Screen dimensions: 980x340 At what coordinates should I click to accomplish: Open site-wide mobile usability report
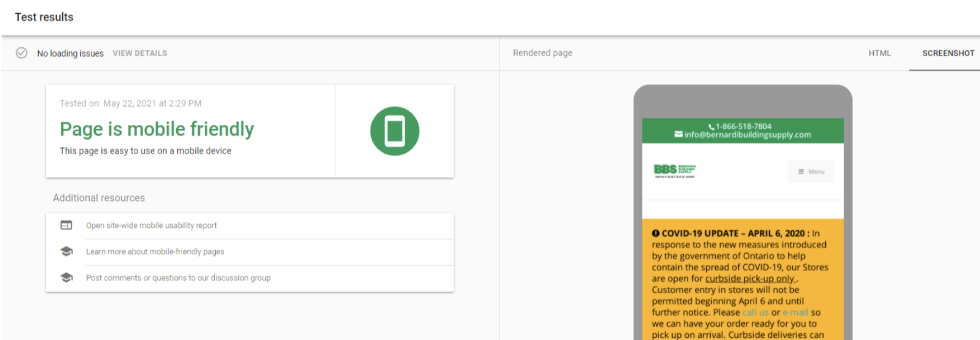(151, 226)
